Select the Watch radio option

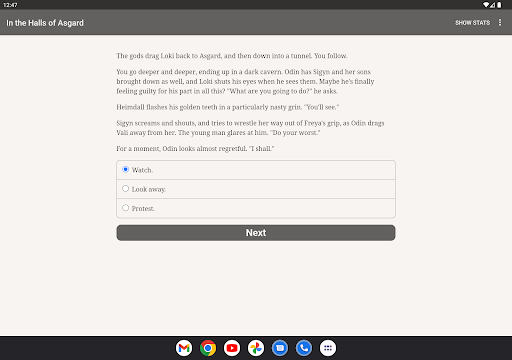pos(256,170)
